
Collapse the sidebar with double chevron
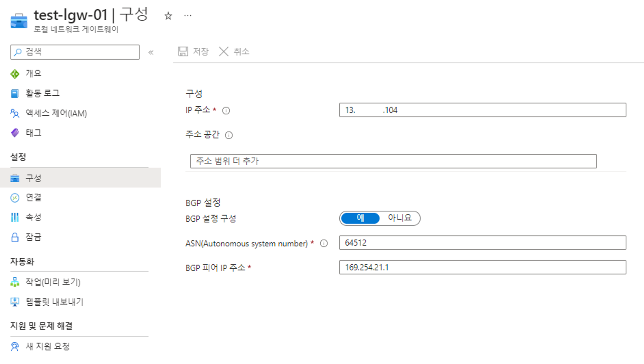pos(151,52)
